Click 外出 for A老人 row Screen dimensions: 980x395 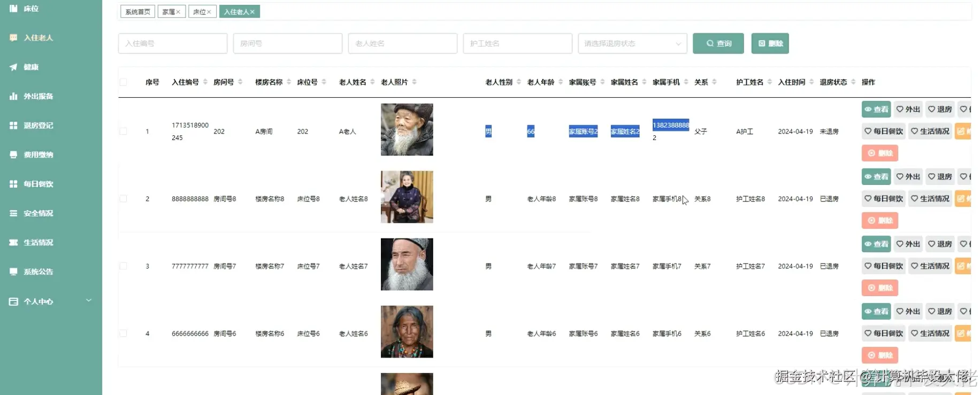908,110
